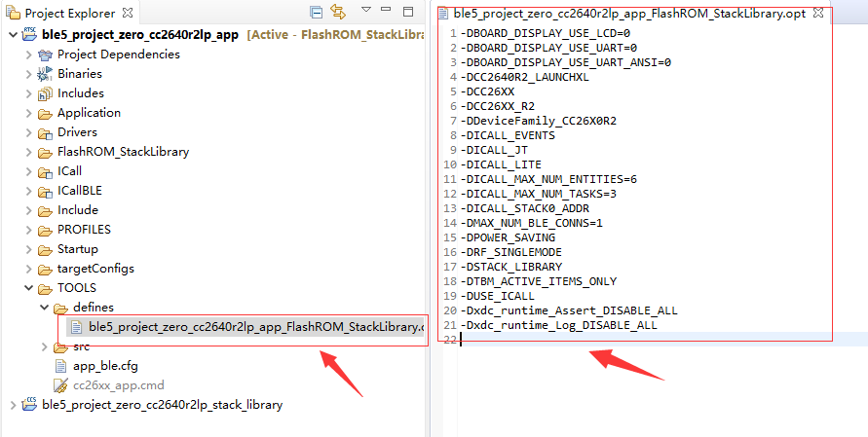Screen dimensions: 868x437
Task: Click the Drivers linked folder icon
Action: point(45,133)
